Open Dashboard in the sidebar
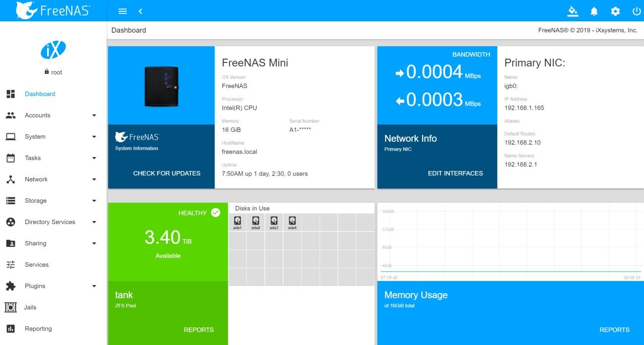 pos(53,94)
